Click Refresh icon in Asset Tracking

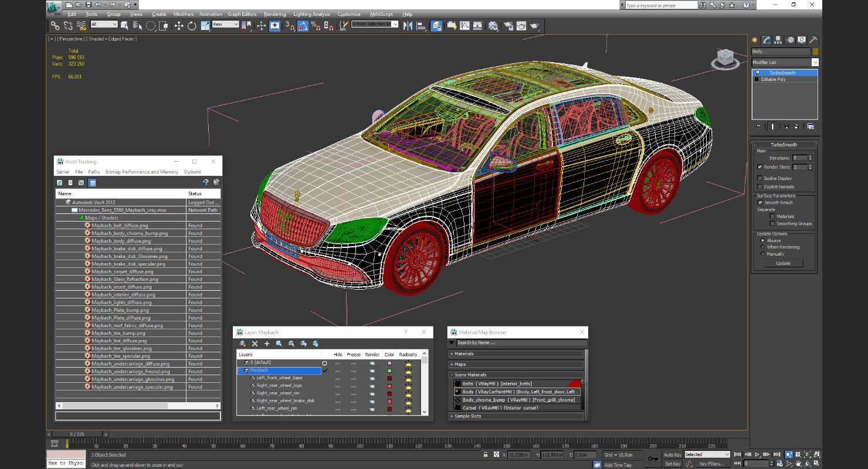(60, 183)
